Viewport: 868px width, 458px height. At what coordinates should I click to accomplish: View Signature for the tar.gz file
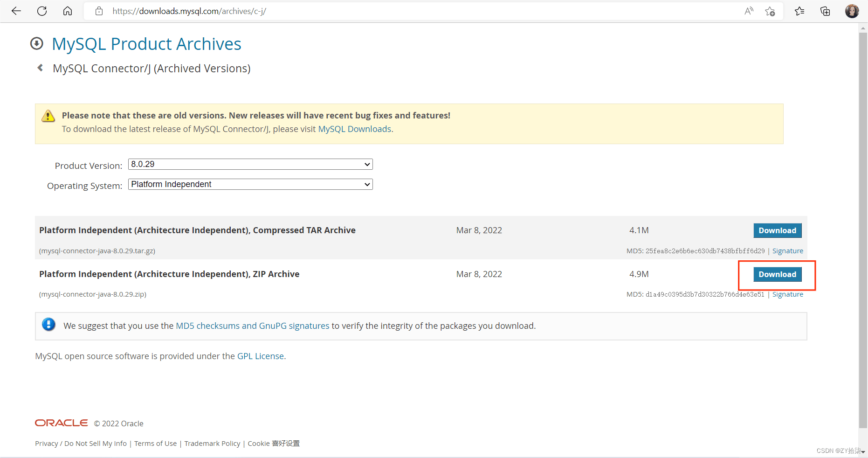point(787,251)
